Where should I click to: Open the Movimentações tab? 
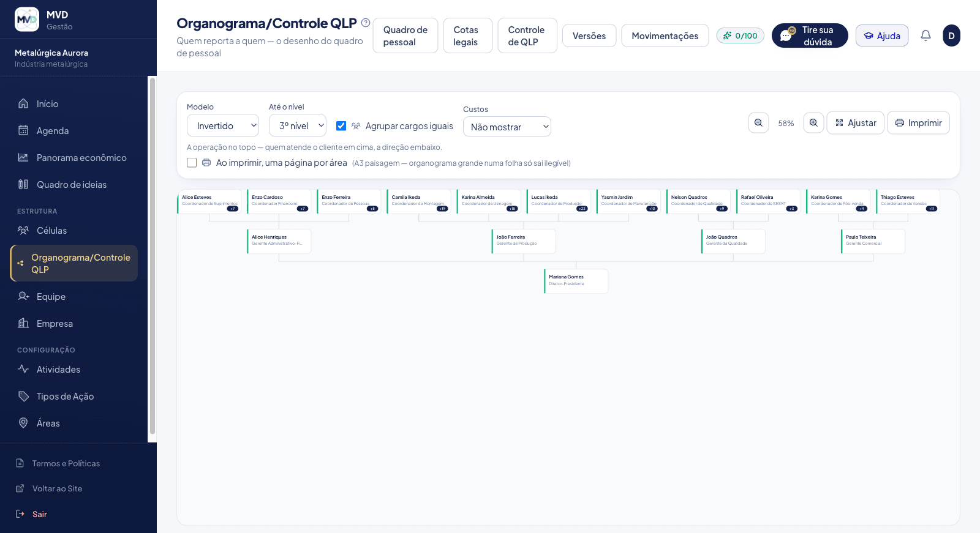coord(665,35)
